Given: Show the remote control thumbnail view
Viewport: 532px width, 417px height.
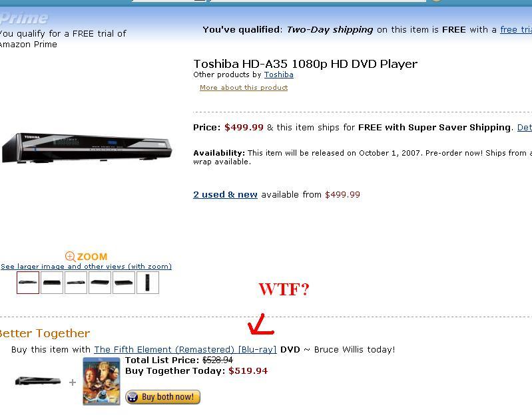Looking at the screenshot, I should (148, 283).
